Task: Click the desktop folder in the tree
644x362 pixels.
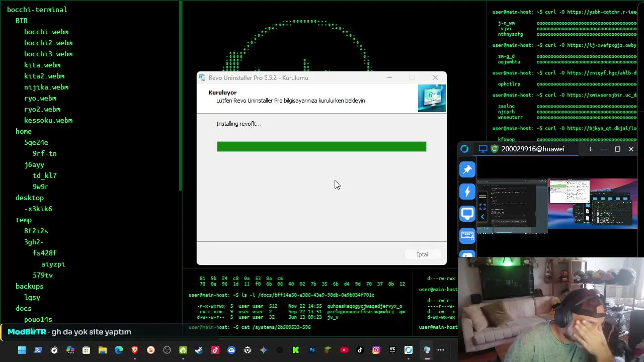Action: coord(30,198)
